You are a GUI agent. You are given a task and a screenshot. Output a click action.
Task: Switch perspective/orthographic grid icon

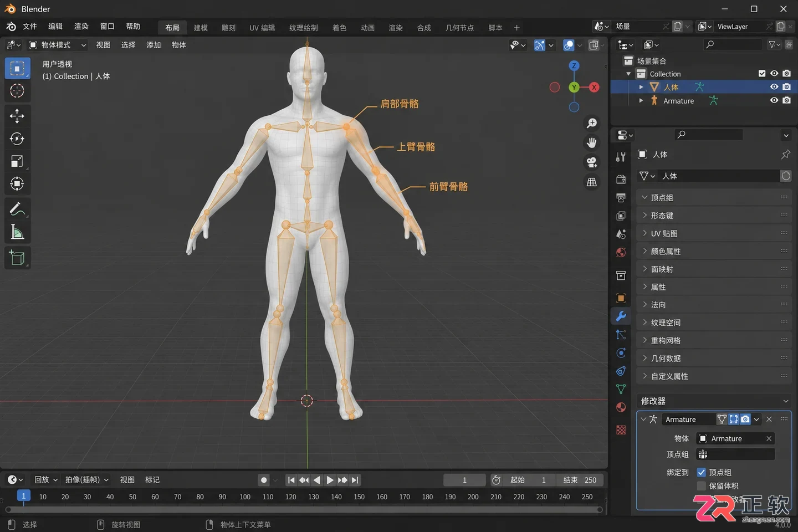point(592,182)
